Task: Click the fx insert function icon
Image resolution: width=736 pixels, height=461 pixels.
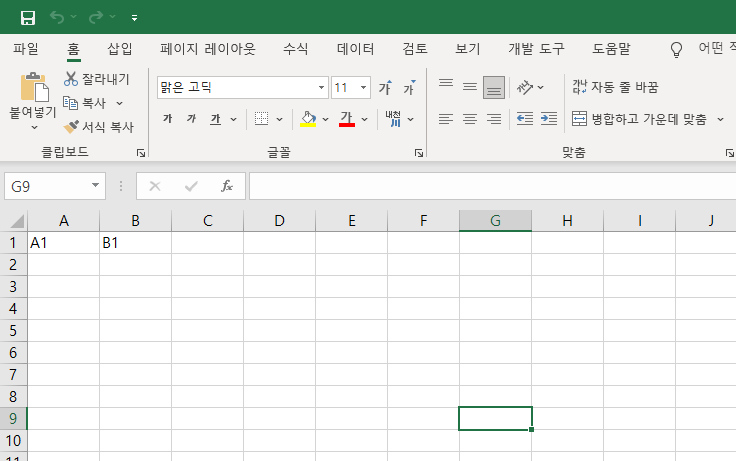Action: (x=227, y=186)
